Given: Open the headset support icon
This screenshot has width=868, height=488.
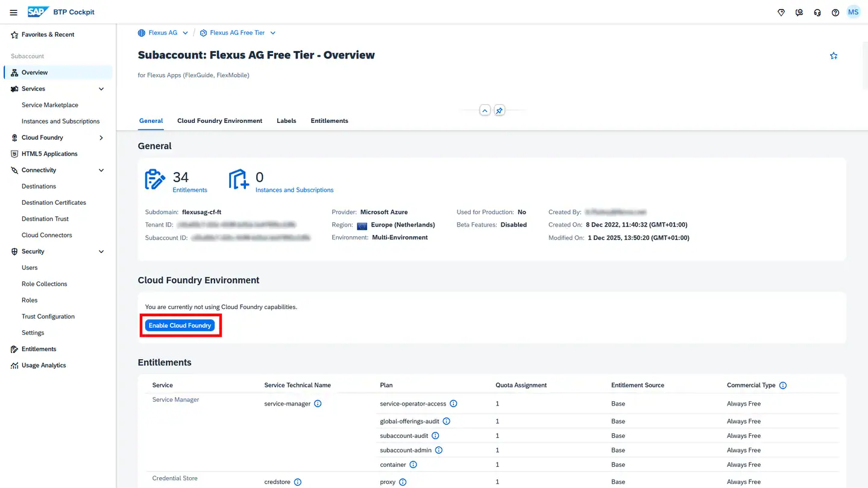Looking at the screenshot, I should pos(817,12).
